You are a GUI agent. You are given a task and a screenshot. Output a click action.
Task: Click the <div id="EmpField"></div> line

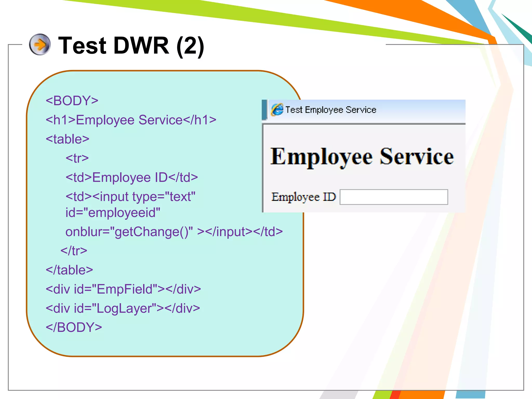coord(123,289)
